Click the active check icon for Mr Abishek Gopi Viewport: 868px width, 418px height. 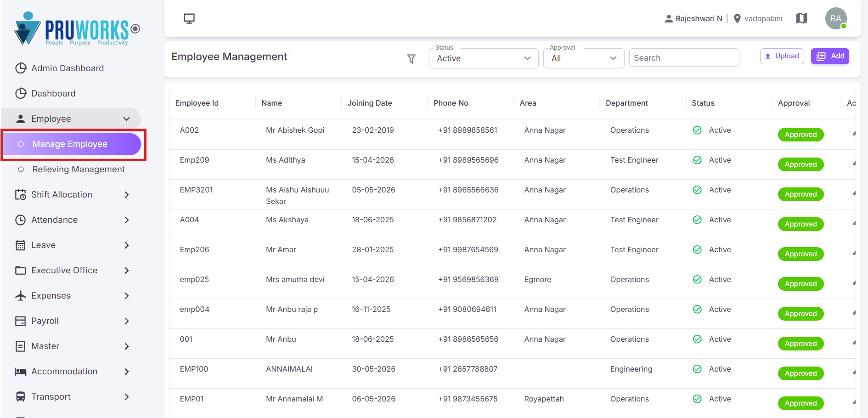[x=697, y=130]
